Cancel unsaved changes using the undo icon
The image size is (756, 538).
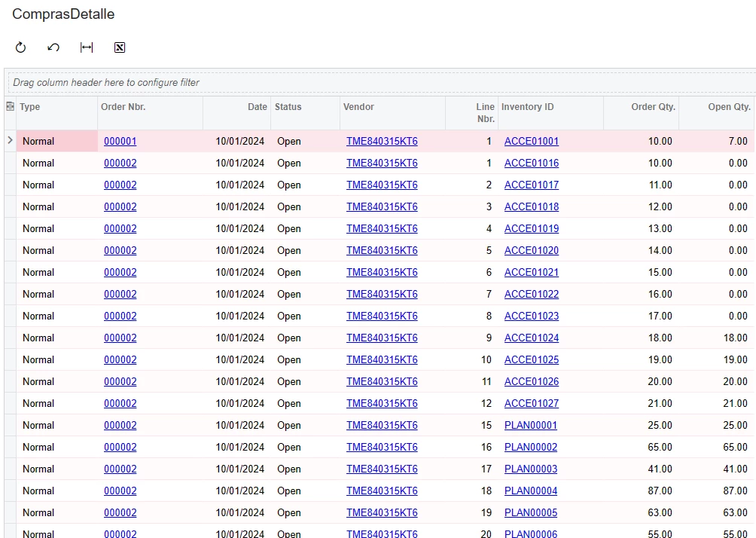(53, 47)
